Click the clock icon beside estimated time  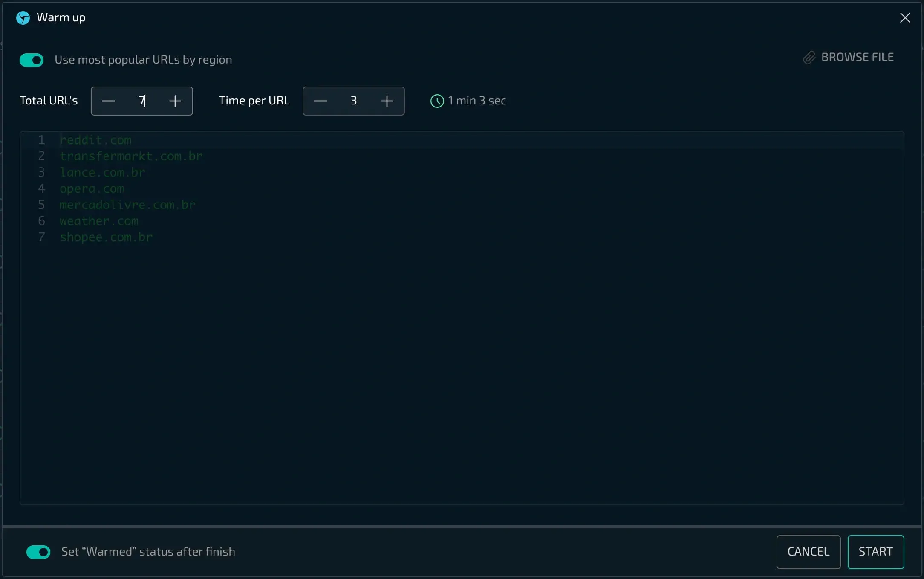click(437, 101)
